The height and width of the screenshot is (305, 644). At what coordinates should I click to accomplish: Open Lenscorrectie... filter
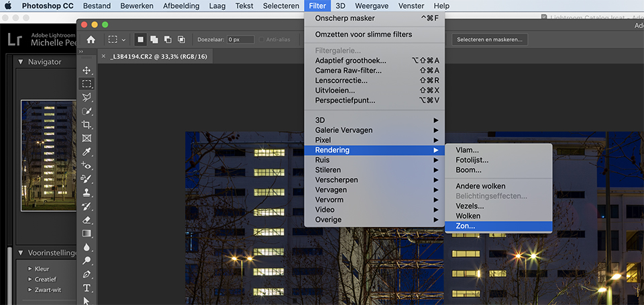tap(374, 81)
